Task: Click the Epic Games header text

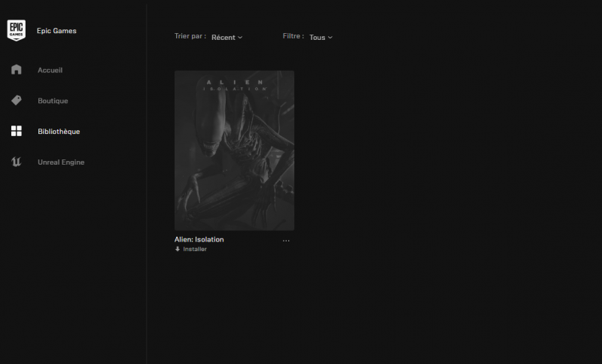Action: click(56, 31)
